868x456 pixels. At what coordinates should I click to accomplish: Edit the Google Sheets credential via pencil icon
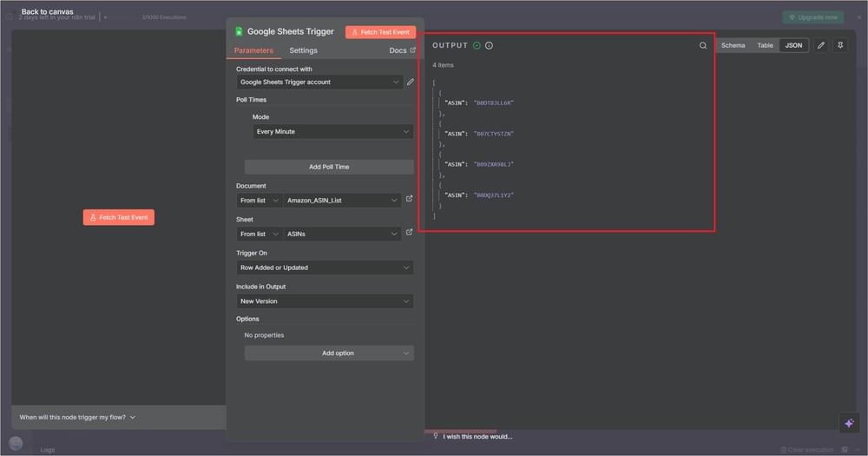(x=411, y=82)
